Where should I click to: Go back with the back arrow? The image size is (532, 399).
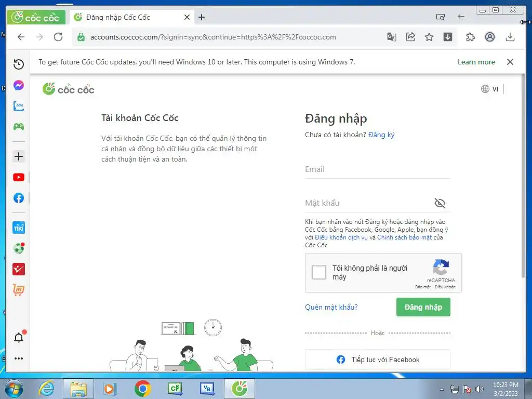(21, 37)
